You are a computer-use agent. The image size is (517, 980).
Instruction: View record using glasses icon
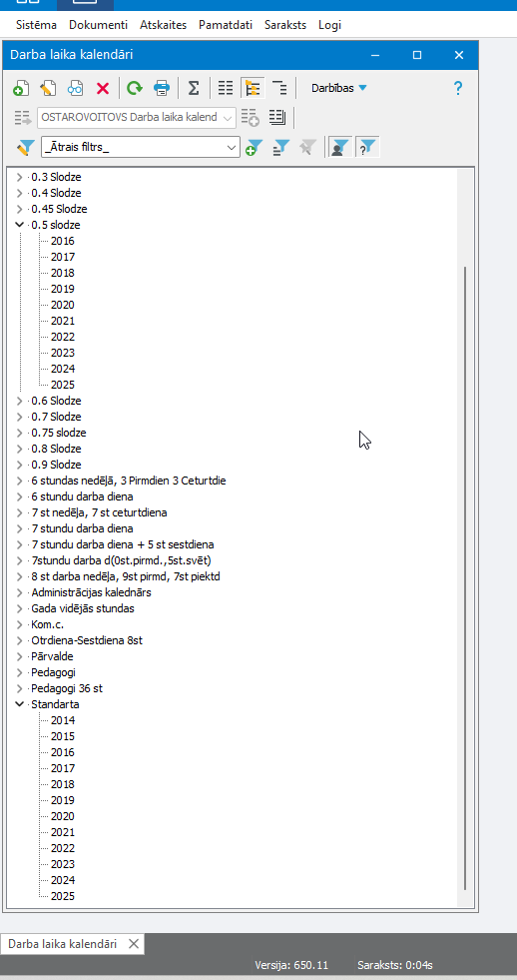pyautogui.click(x=76, y=88)
